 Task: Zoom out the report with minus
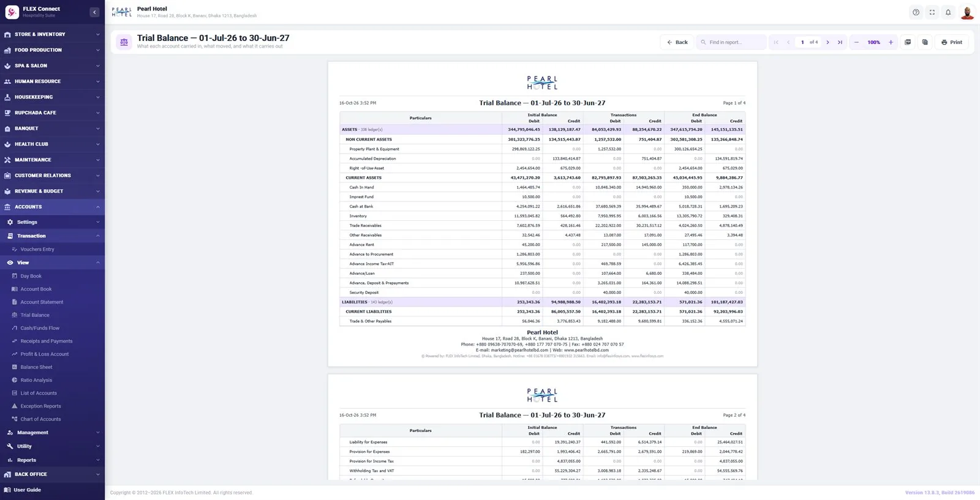pos(856,42)
